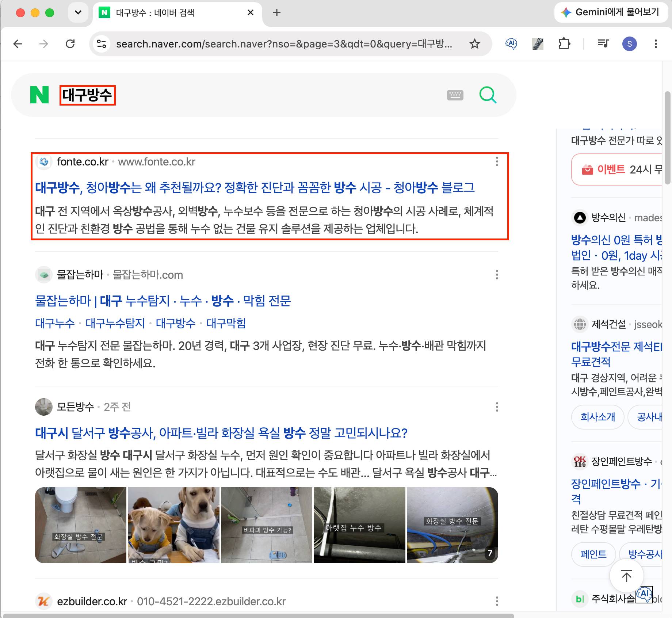Open 대구방수, 청아방수는 왜 추천될까요 result title
Viewport: 672px width, 618px height.
coord(255,187)
